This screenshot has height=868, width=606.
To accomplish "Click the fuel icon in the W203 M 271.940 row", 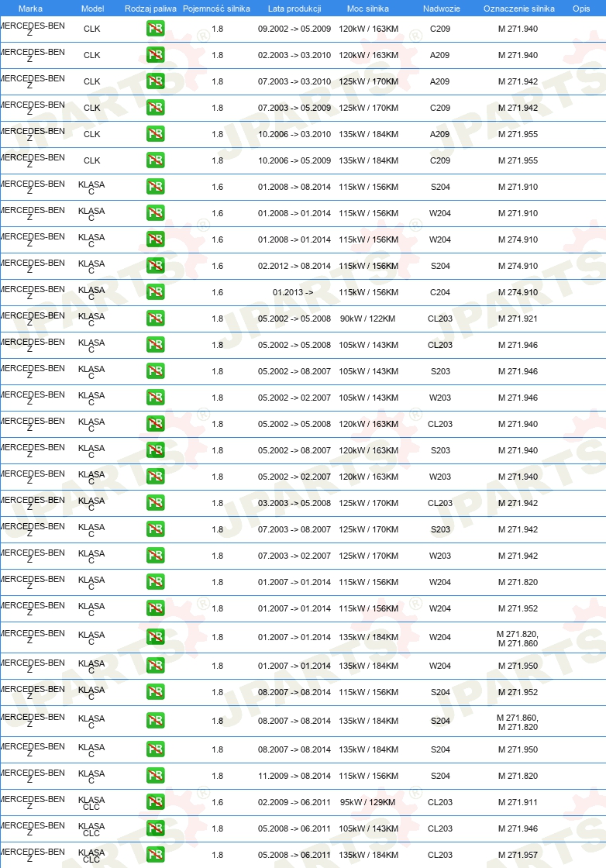I will click(156, 477).
